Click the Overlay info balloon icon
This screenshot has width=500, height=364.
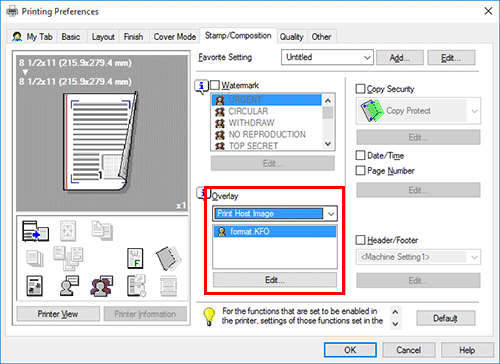(x=201, y=193)
